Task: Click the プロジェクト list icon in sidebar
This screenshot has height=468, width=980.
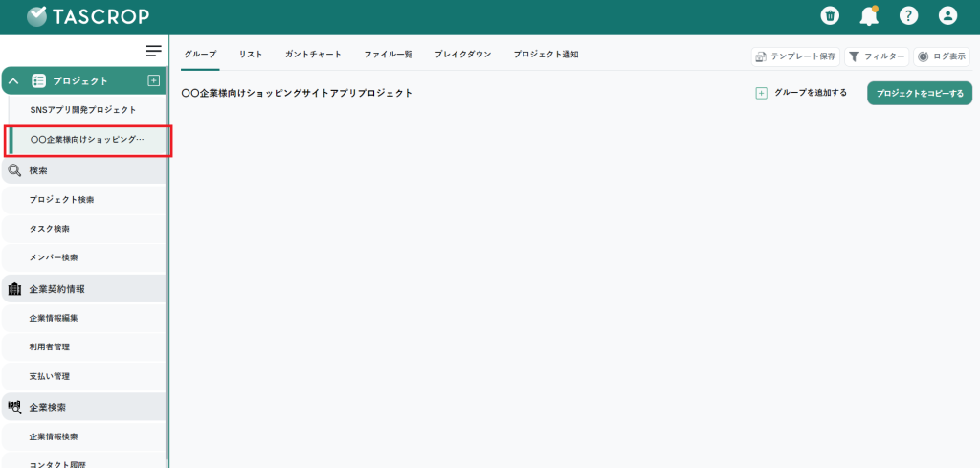Action: coord(38,80)
